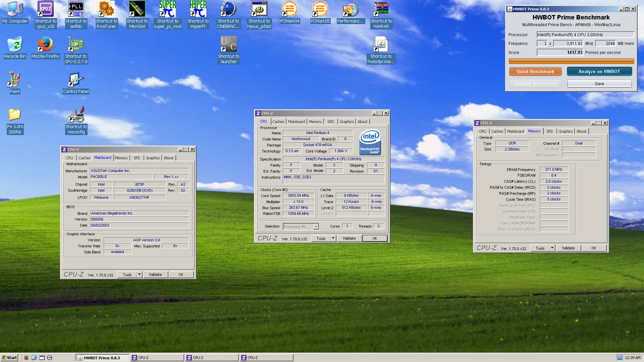The height and width of the screenshot is (362, 644).
Task: Launch RivaTuner shortcut icon
Action: (x=106, y=15)
